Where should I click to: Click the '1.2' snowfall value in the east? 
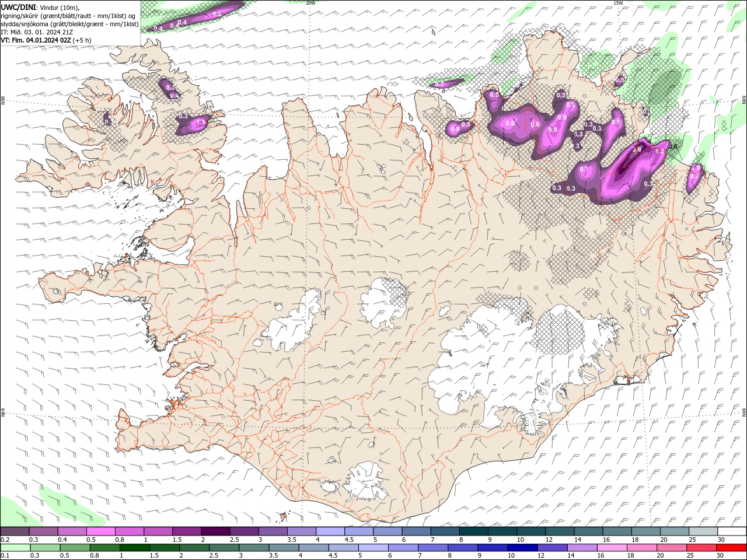(660, 151)
